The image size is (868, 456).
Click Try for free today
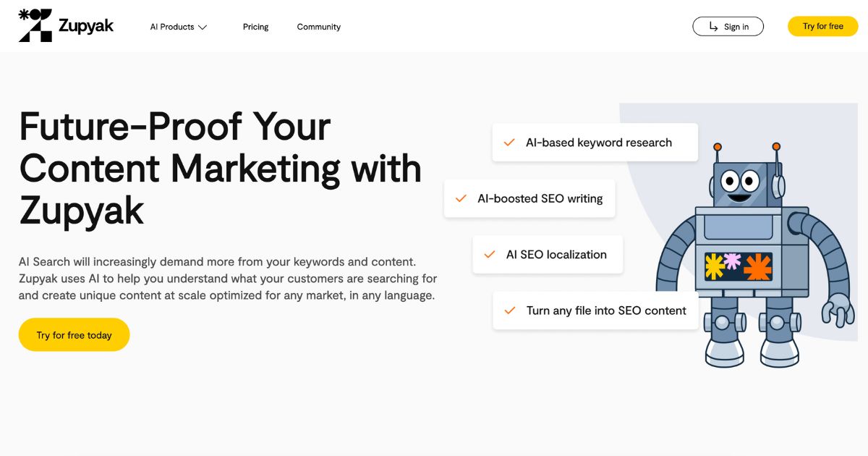click(74, 335)
